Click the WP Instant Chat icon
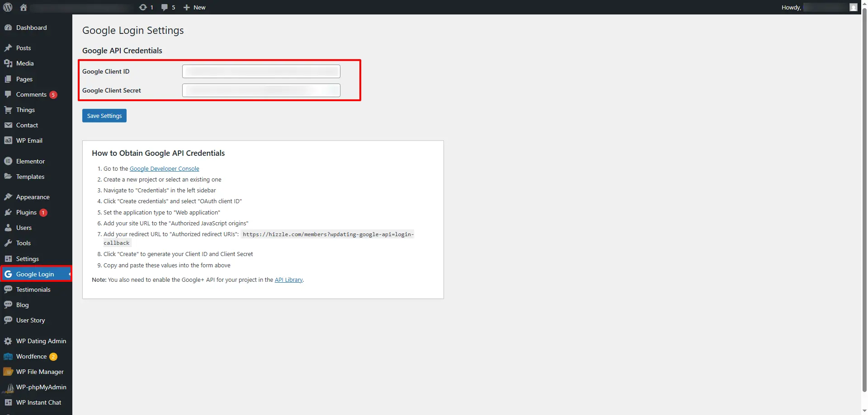The image size is (868, 415). coord(8,402)
